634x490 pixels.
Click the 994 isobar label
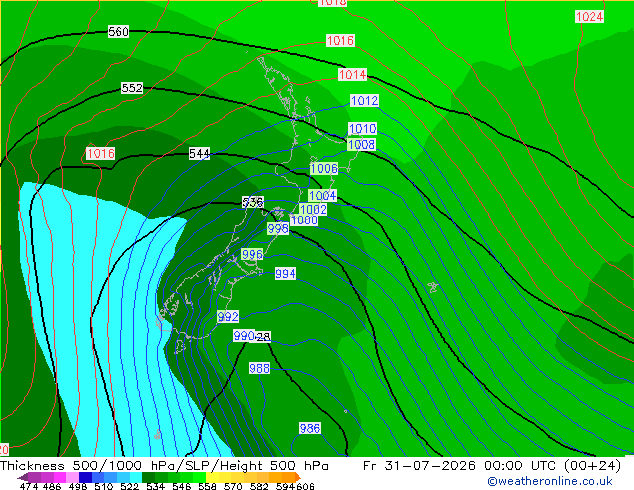click(285, 274)
